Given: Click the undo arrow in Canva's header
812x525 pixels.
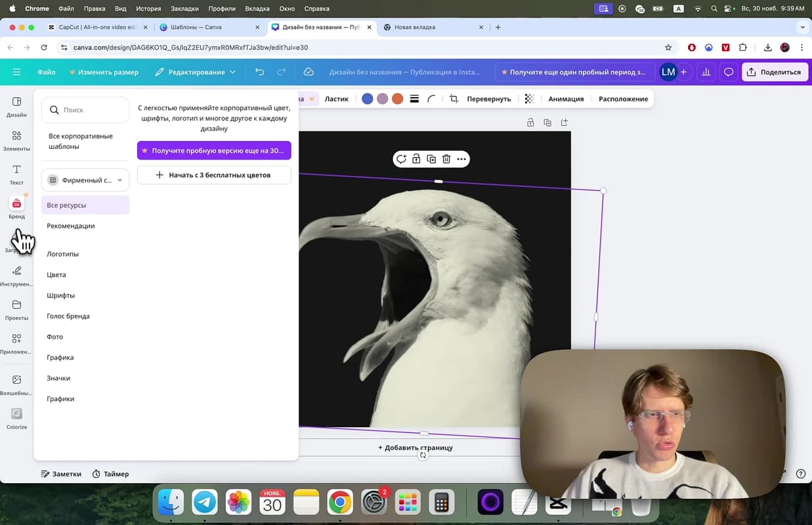Looking at the screenshot, I should point(260,72).
